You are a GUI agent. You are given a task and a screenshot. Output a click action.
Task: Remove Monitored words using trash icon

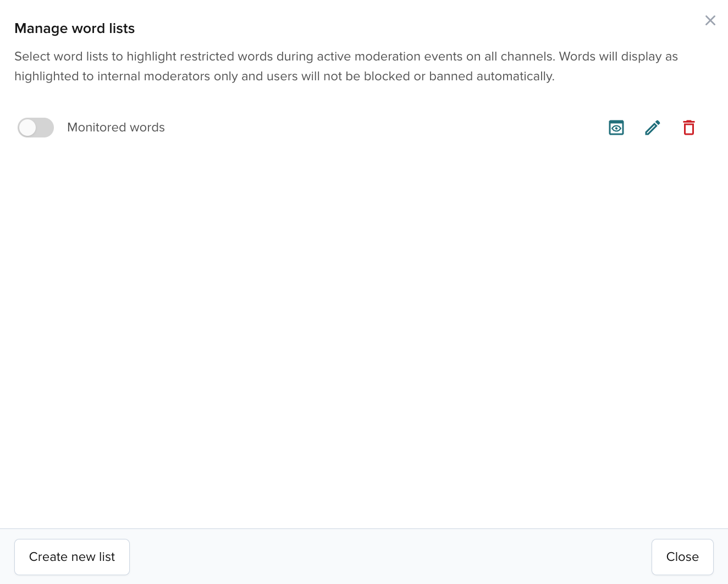coord(689,128)
